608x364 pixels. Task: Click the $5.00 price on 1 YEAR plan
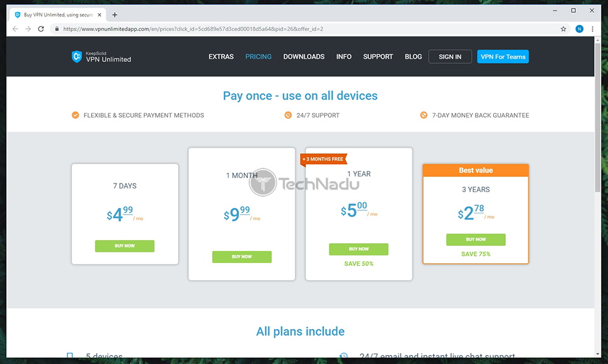click(x=359, y=210)
